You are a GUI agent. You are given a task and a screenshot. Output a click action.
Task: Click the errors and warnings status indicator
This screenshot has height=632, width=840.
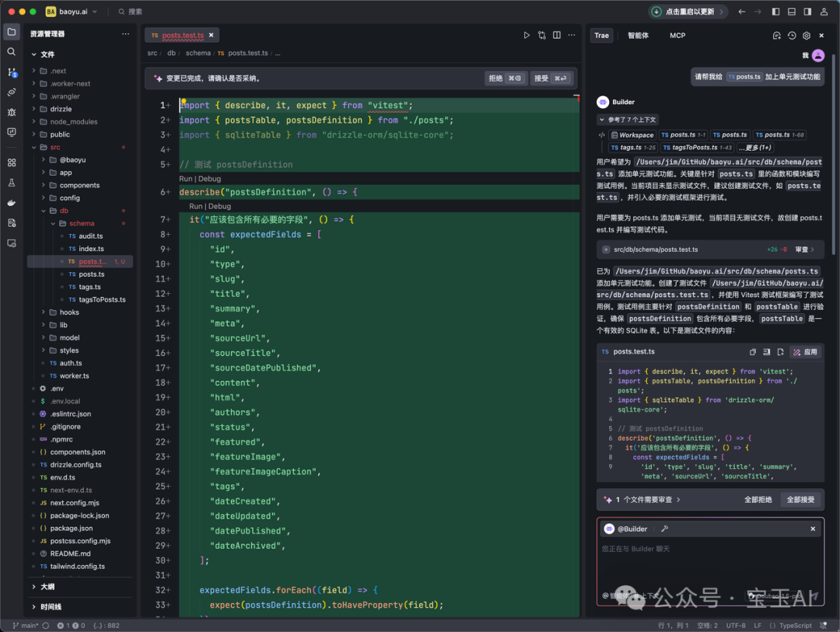point(71,626)
